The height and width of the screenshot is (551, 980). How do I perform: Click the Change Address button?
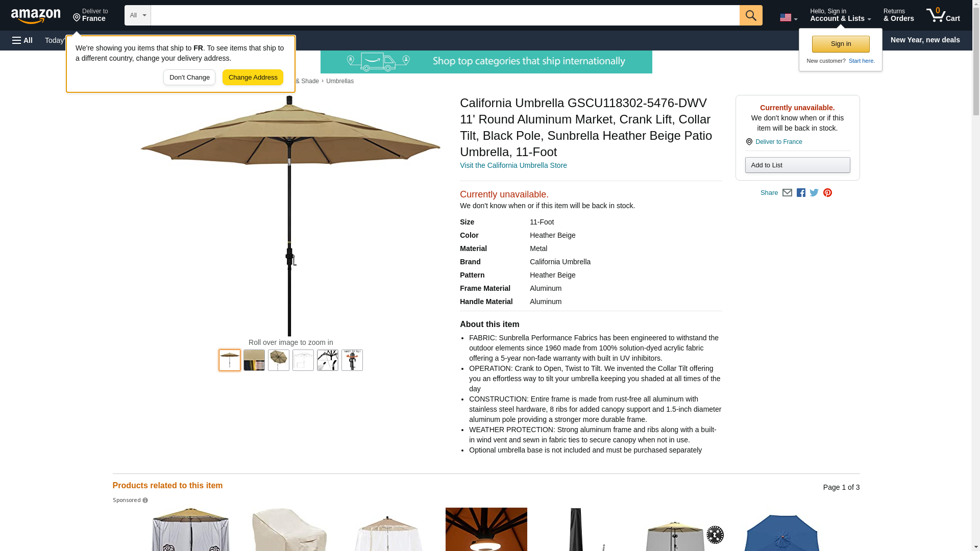tap(253, 78)
